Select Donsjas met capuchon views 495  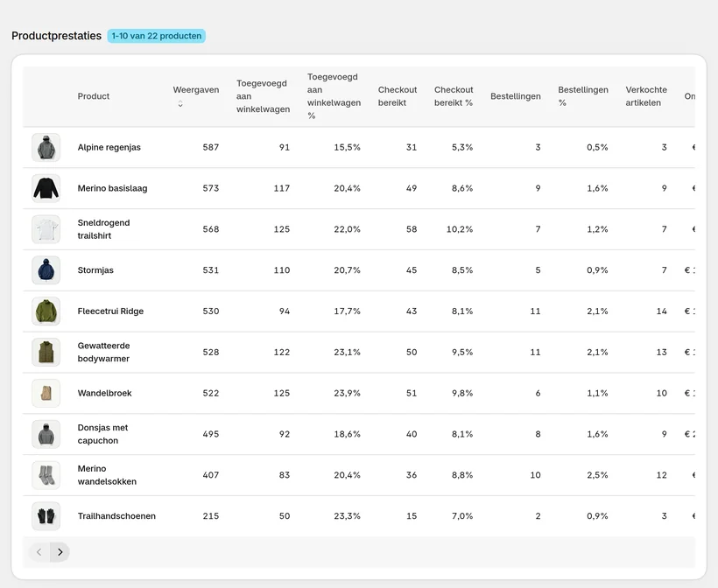click(x=211, y=434)
